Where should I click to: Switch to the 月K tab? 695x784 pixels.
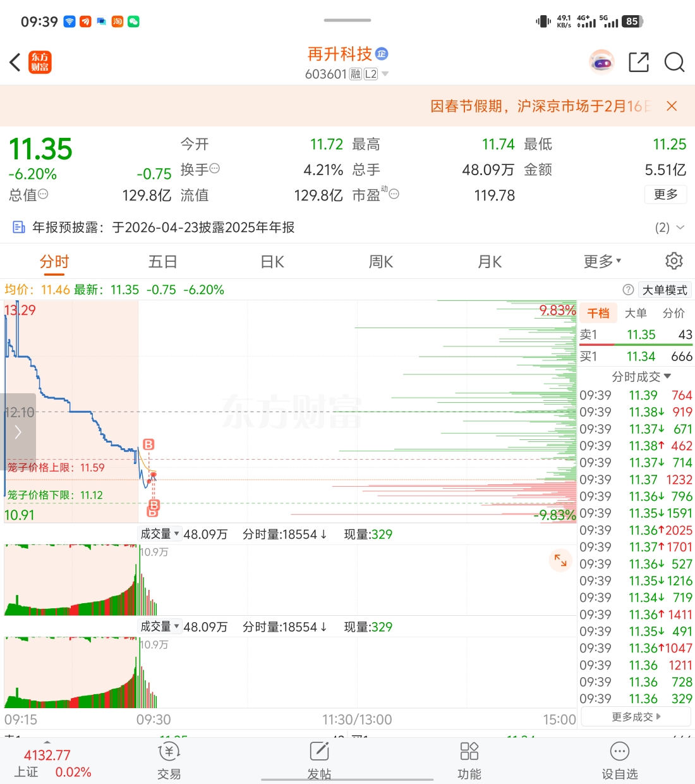click(x=490, y=262)
